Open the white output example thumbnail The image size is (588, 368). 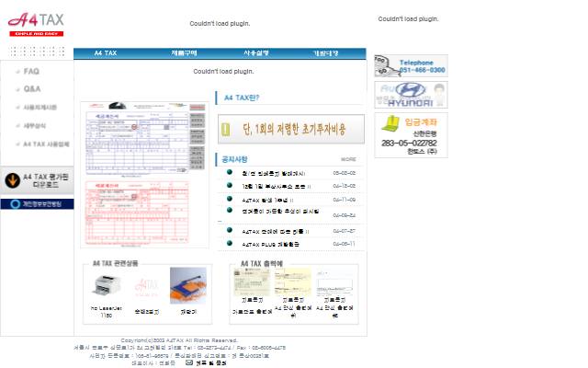(334, 282)
